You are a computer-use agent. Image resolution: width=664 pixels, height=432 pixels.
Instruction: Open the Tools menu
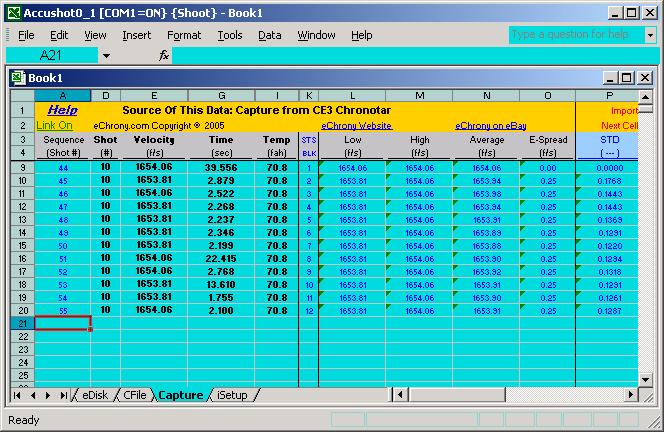(230, 35)
